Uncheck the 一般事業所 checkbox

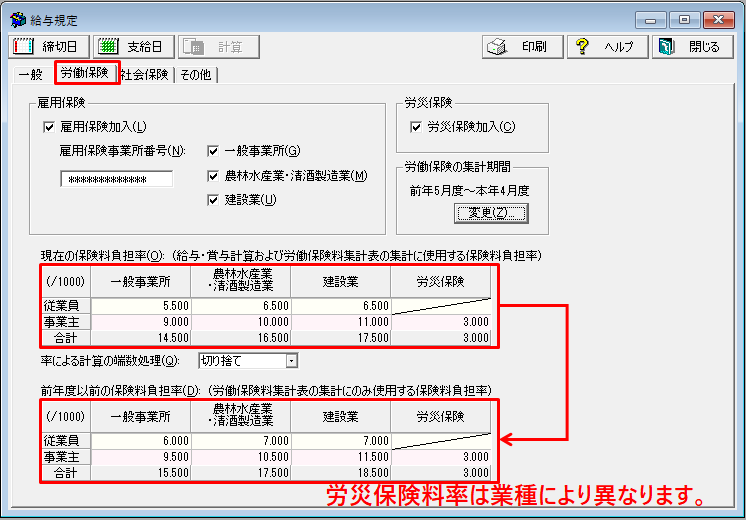[213, 151]
